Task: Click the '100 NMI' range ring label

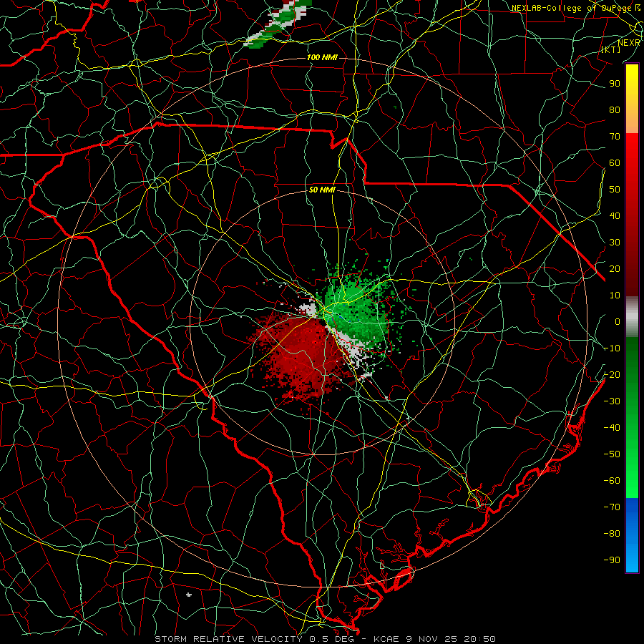Action: (x=322, y=57)
